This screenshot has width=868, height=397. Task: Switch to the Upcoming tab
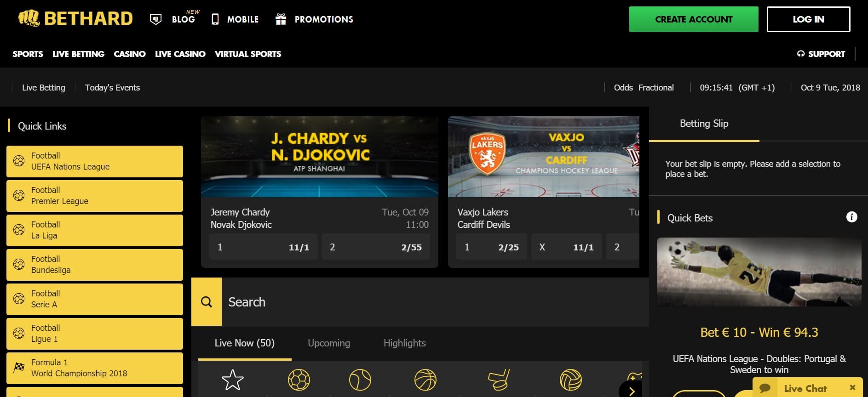tap(329, 343)
